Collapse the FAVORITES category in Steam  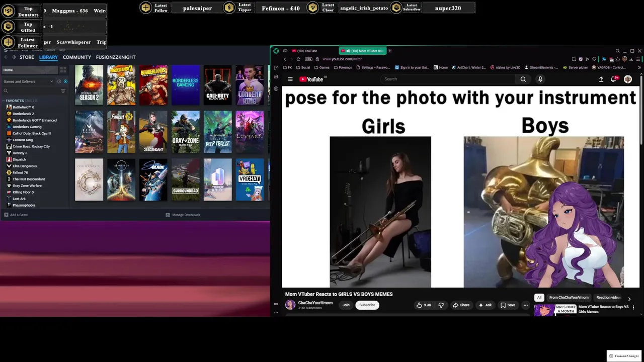pyautogui.click(x=5, y=101)
